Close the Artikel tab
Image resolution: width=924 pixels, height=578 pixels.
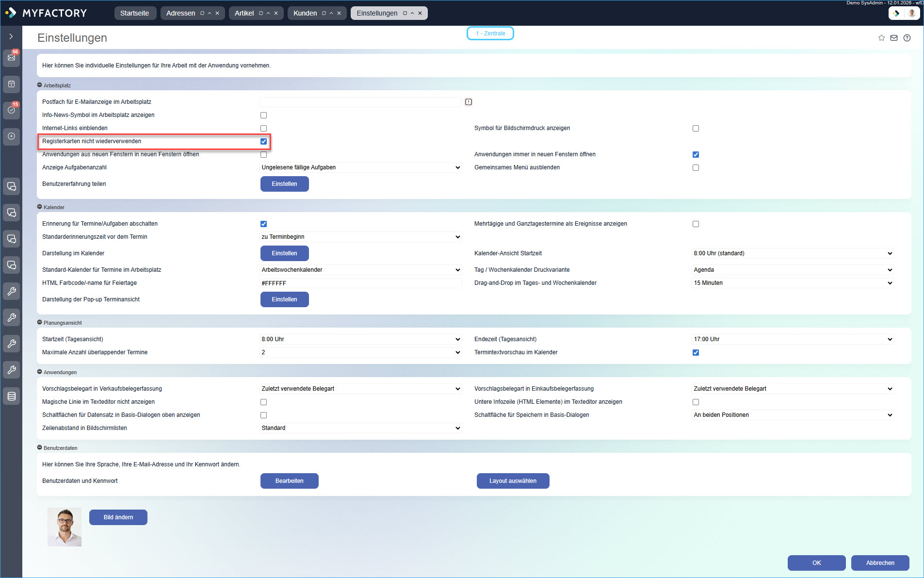(276, 13)
